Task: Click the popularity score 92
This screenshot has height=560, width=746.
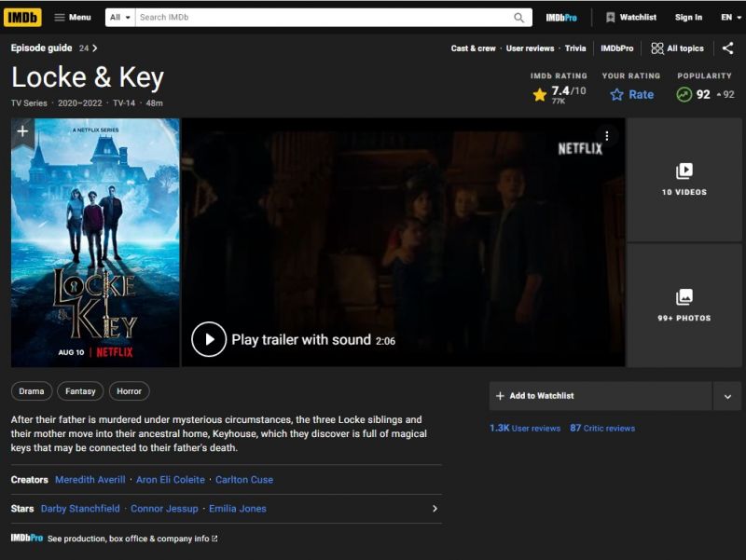Action: click(x=704, y=95)
